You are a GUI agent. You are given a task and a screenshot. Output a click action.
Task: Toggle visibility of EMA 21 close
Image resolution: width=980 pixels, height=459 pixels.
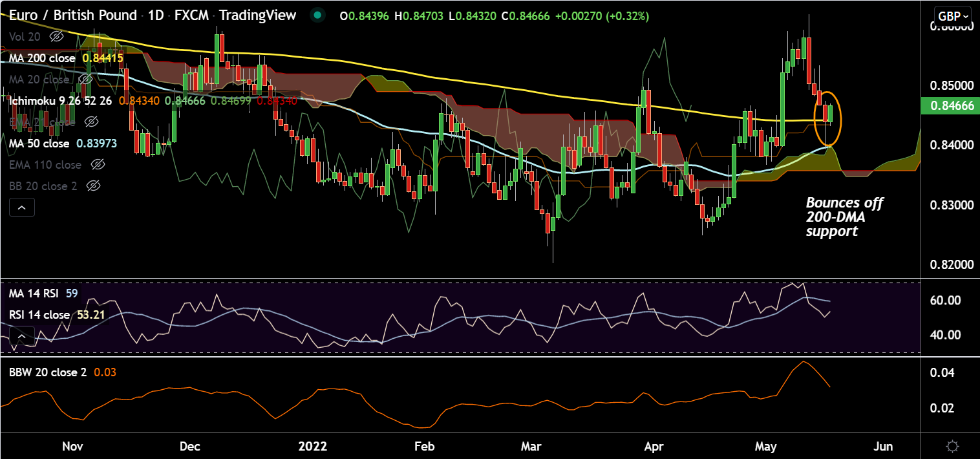pos(91,122)
